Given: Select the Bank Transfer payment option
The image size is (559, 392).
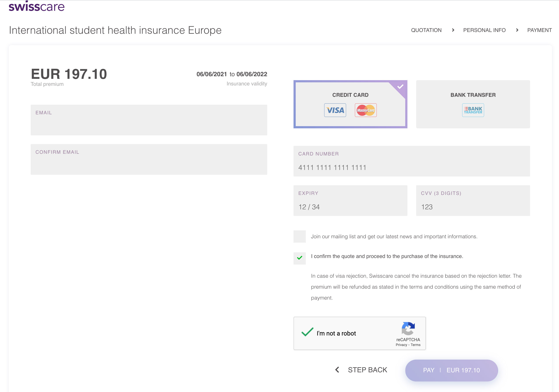Looking at the screenshot, I should tap(473, 95).
